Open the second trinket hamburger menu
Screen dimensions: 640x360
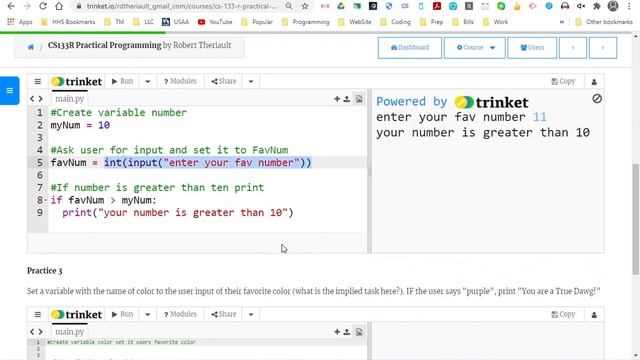38,315
